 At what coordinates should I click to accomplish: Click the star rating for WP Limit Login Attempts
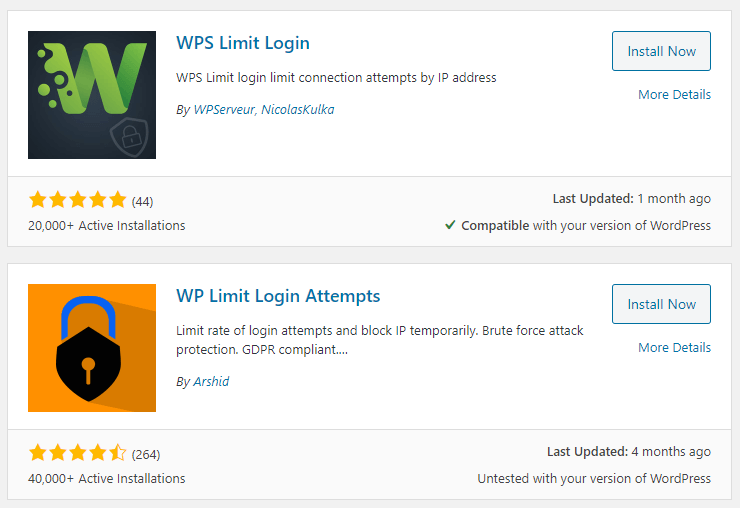tap(78, 452)
